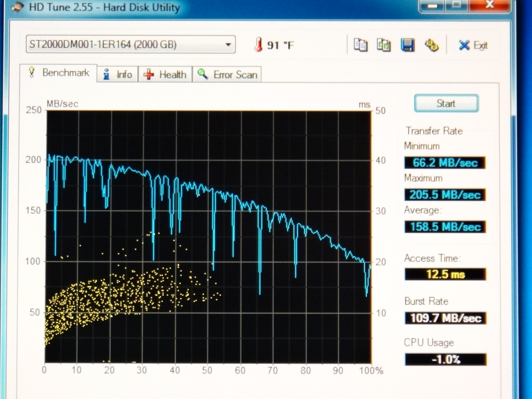Click the Transfer Rate label
This screenshot has width=532, height=399.
[434, 131]
